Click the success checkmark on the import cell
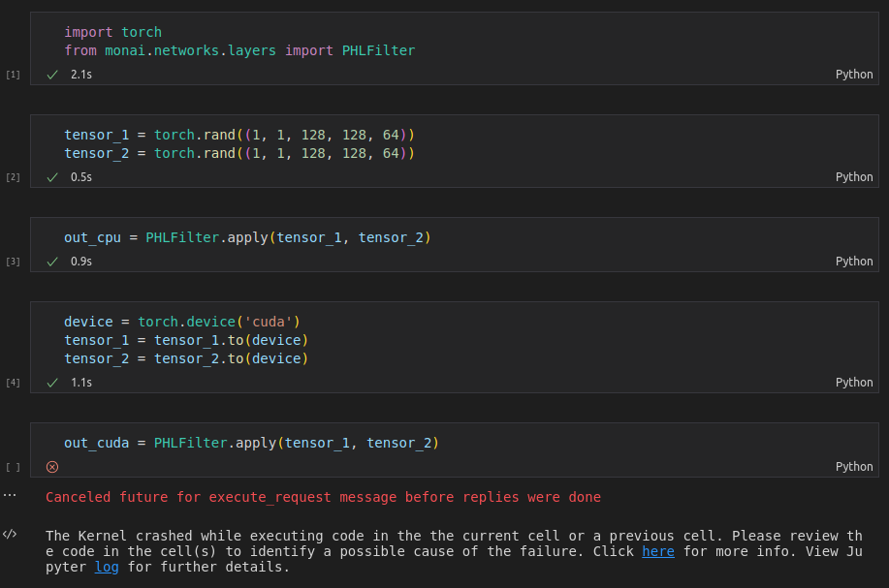Screen dimensions: 889x588 coord(52,74)
